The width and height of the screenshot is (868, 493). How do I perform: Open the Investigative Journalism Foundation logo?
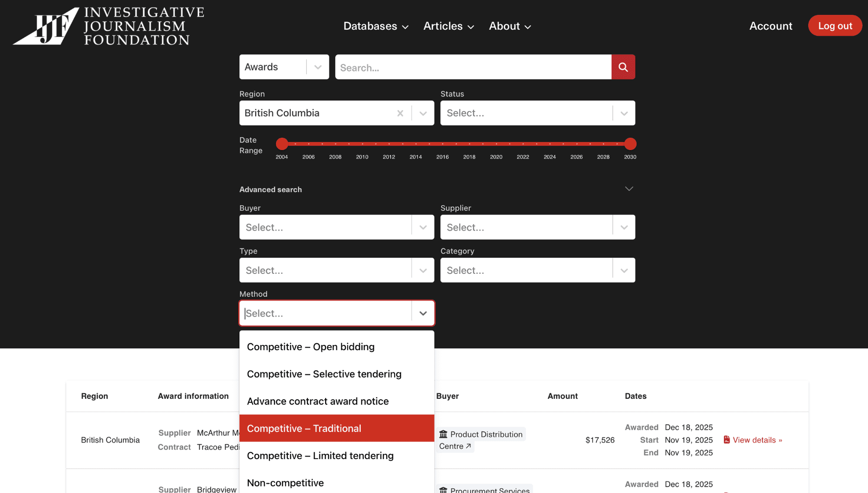point(108,26)
